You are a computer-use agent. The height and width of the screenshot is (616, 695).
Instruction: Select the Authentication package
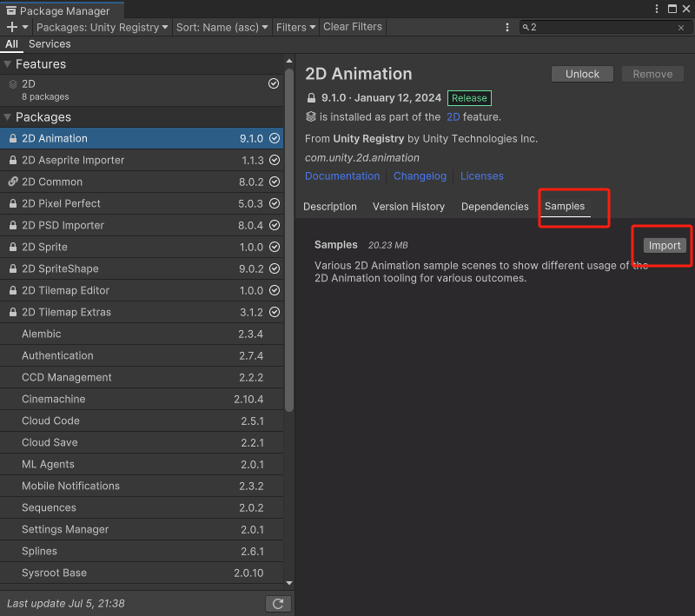[142, 355]
